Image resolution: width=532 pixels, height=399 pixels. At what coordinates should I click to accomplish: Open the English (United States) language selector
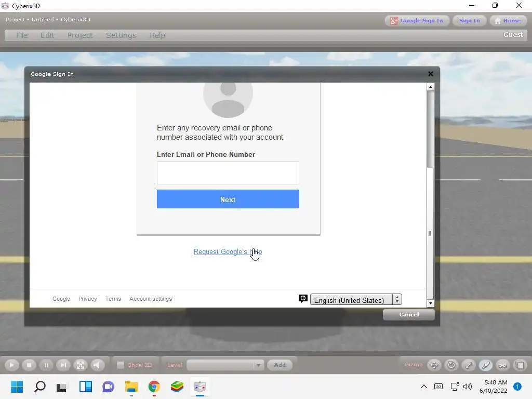356,300
